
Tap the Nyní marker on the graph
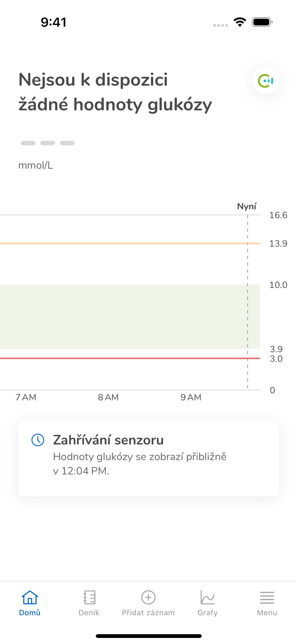[247, 206]
